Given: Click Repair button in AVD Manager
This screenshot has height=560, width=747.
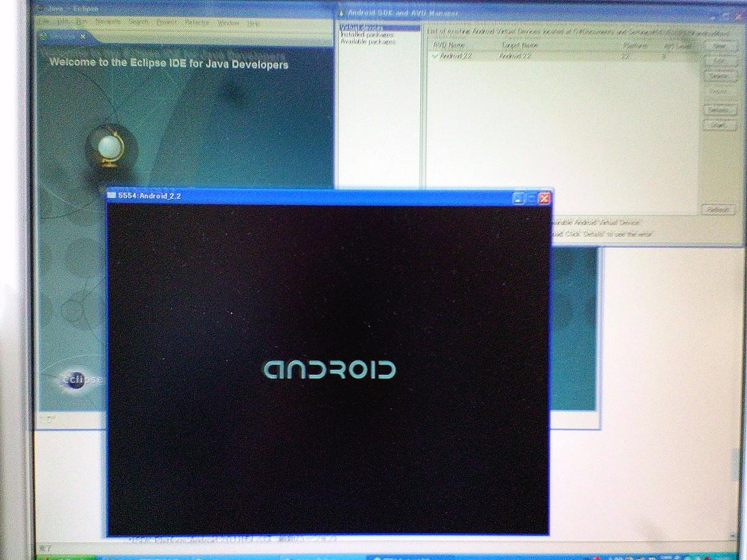Looking at the screenshot, I should pyautogui.click(x=720, y=91).
